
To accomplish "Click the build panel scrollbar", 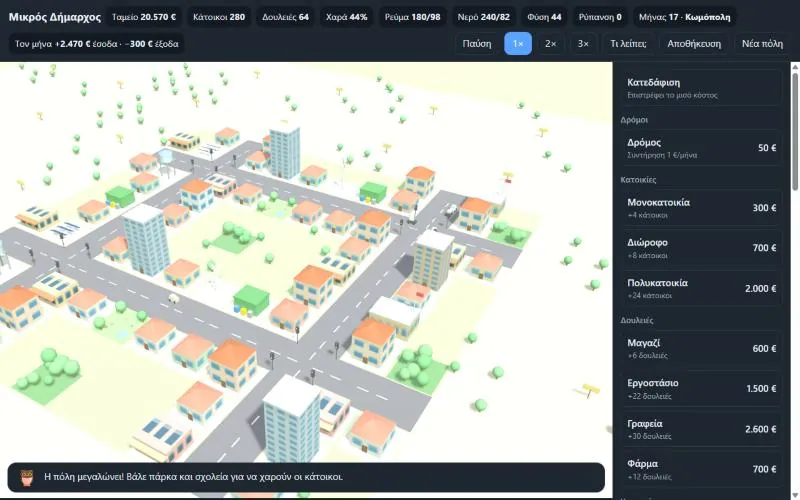I will [x=795, y=132].
